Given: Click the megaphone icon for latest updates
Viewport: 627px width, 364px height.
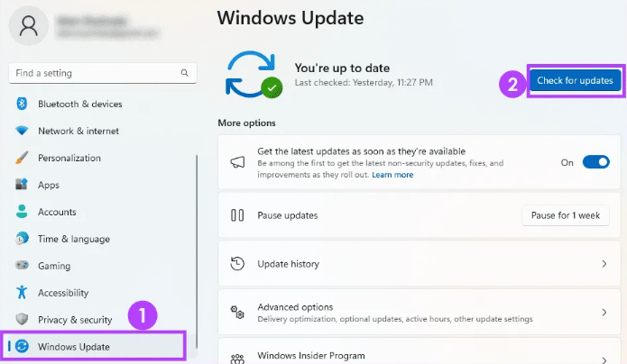Looking at the screenshot, I should point(237,162).
